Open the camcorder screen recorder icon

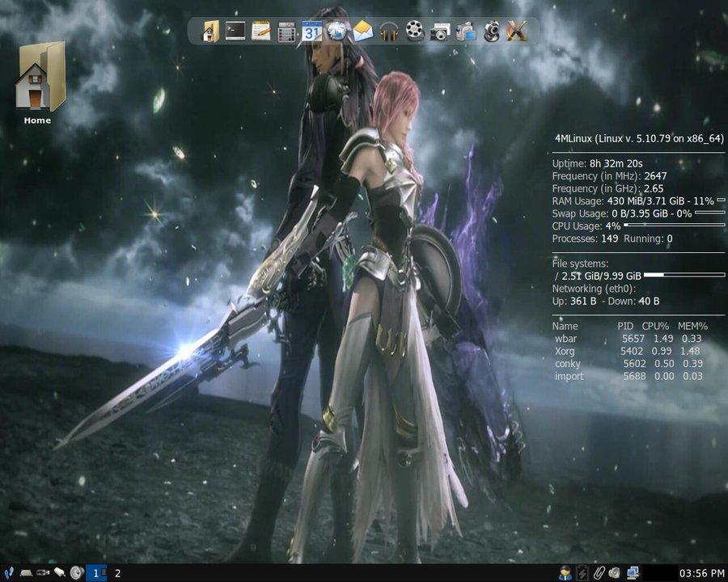click(465, 32)
